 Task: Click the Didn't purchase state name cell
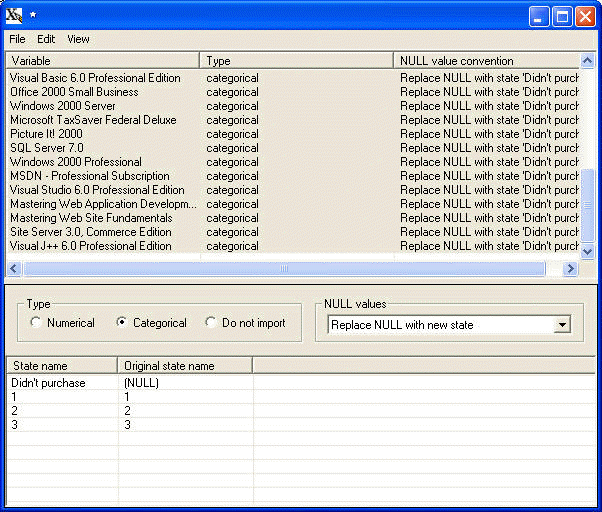(x=48, y=383)
